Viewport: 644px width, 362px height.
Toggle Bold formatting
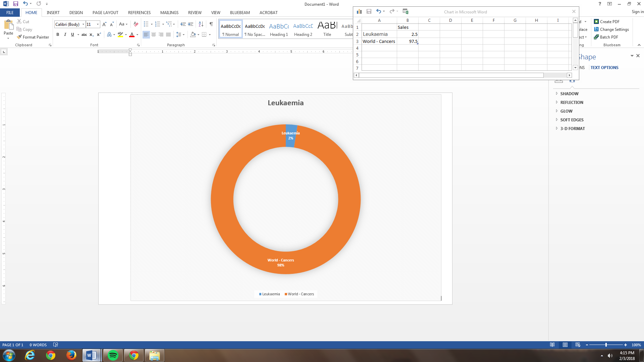point(58,35)
